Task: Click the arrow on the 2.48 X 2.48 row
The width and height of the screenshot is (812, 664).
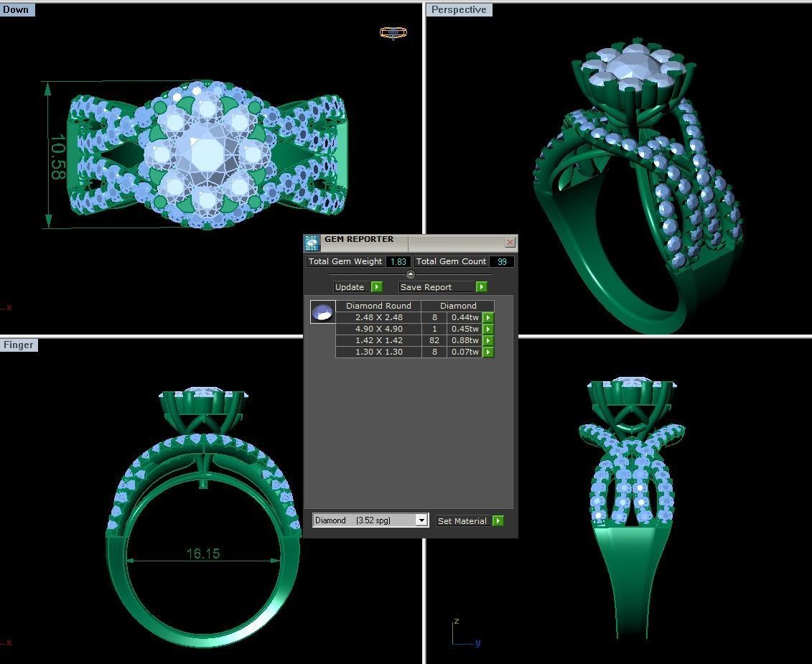Action: tap(487, 317)
